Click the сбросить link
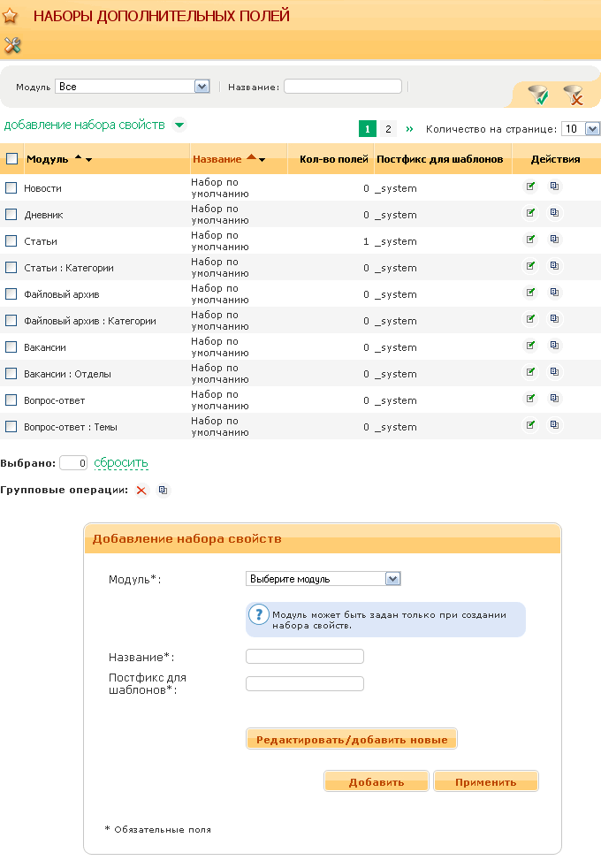Image resolution: width=601 pixels, height=868 pixels. [121, 462]
